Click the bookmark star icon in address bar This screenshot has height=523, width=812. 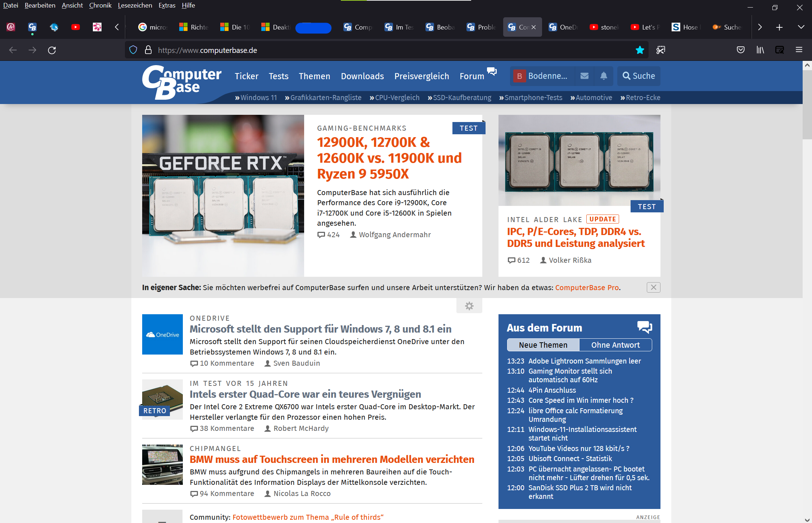tap(640, 50)
